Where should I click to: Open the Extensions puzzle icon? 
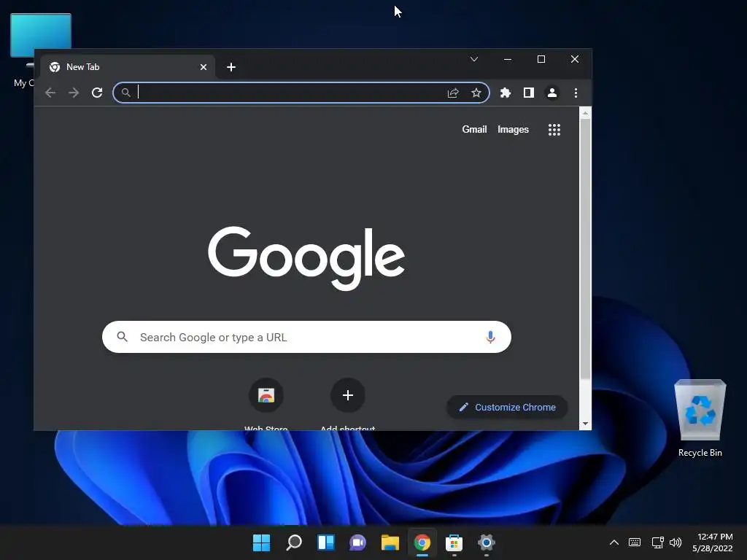tap(506, 93)
